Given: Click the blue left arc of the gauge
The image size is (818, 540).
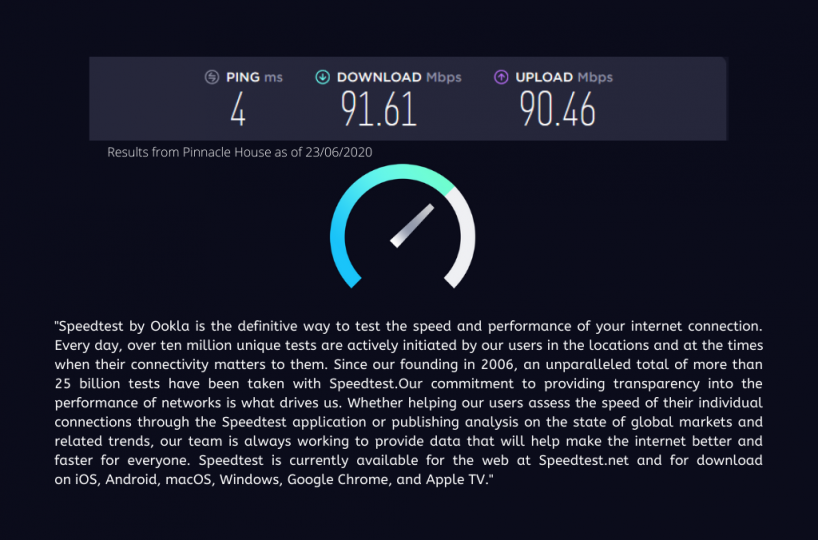Looking at the screenshot, I should coord(341,235).
